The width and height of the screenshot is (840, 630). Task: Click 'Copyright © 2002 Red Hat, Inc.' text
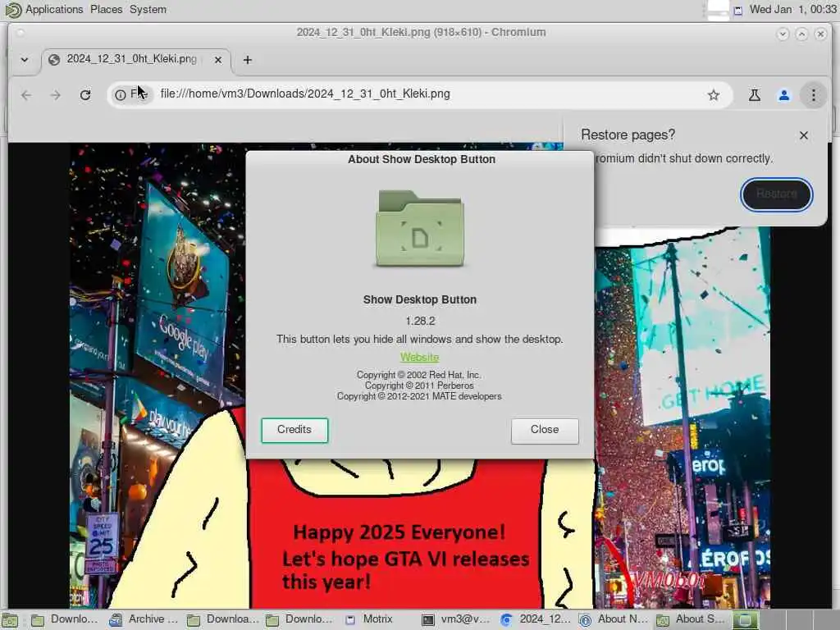pos(419,375)
